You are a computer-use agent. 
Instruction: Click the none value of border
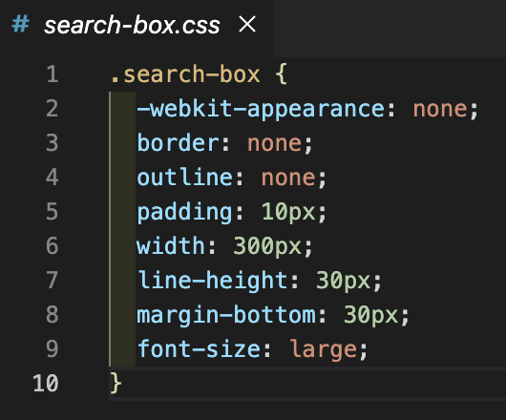click(275, 143)
